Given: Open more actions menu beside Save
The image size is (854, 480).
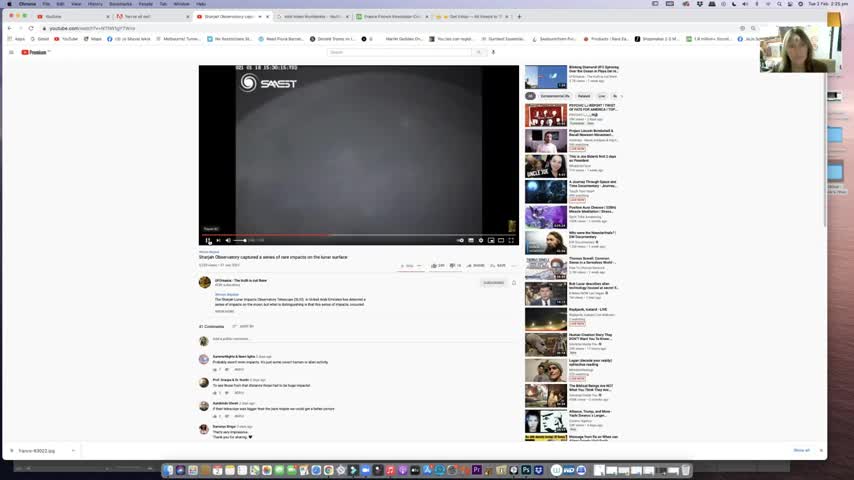Looking at the screenshot, I should [514, 266].
